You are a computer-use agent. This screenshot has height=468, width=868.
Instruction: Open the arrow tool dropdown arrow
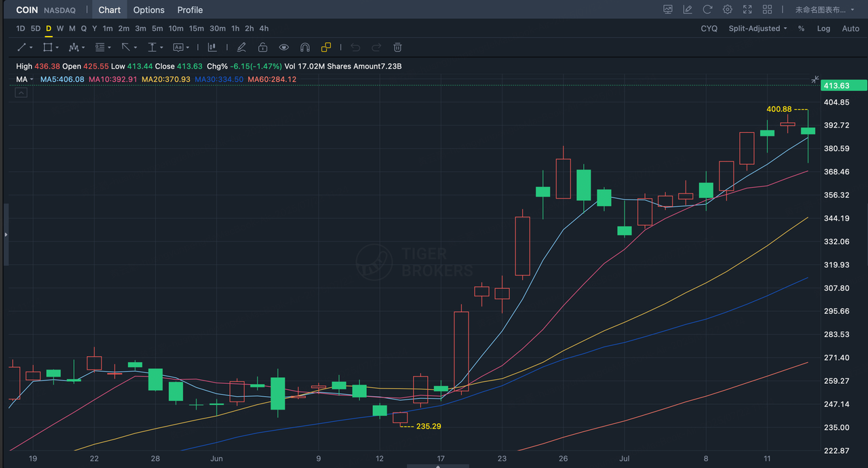pyautogui.click(x=135, y=47)
